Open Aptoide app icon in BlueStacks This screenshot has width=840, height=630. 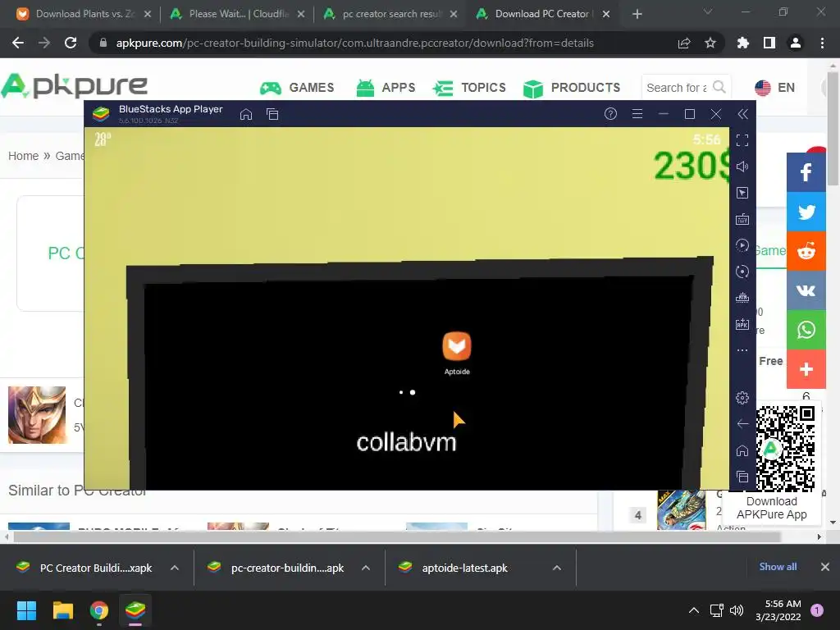[x=457, y=353]
